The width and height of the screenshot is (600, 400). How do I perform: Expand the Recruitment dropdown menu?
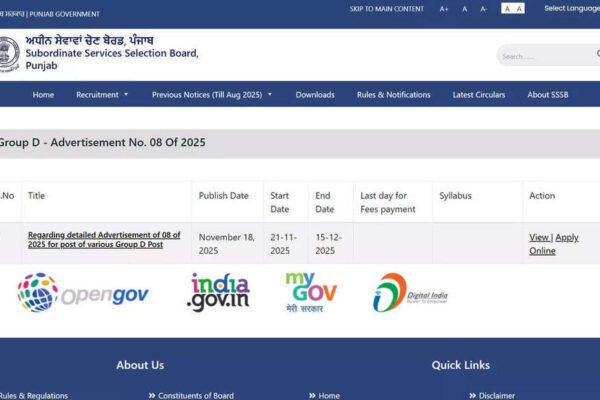(102, 95)
